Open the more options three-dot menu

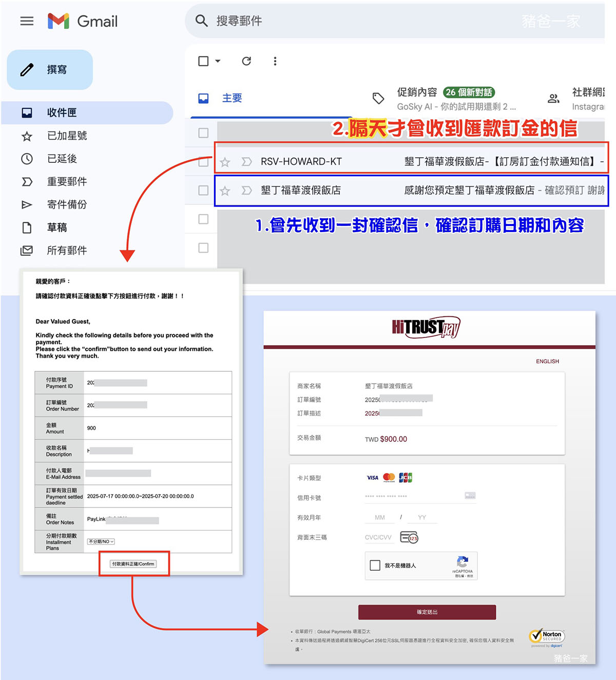tap(275, 61)
